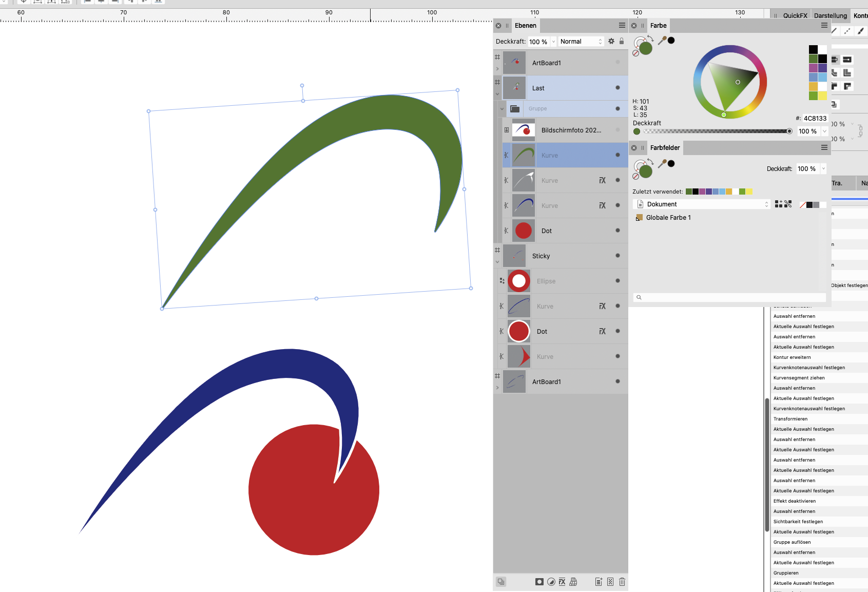Viewport: 868px width, 592px height.
Task: Show the top hidden ArtBoard1 layer
Action: (x=618, y=63)
